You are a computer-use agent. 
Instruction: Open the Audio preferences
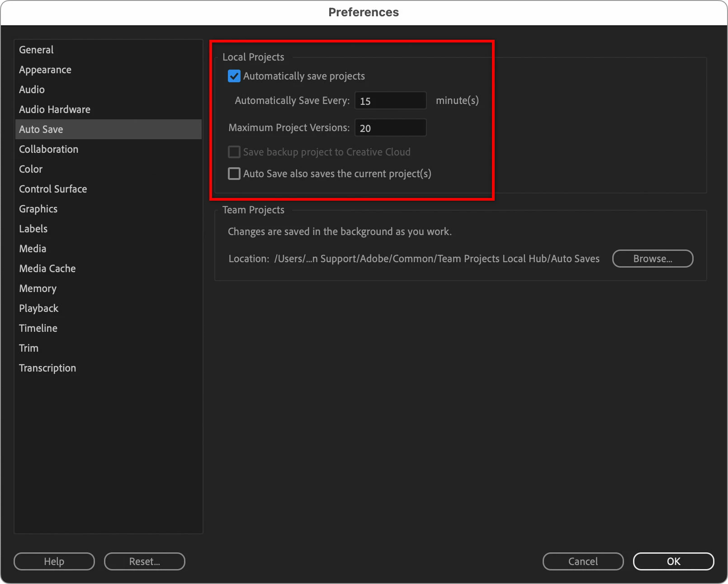109,89
